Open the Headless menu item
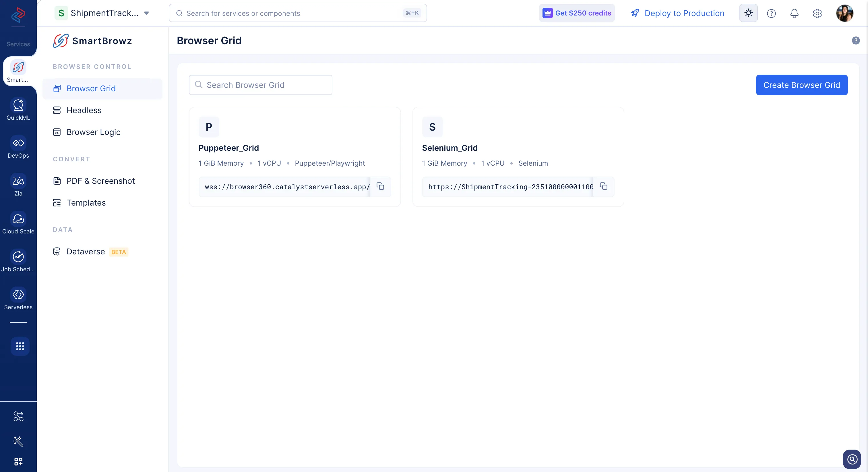Screen dimensions: 868x472 (84, 110)
